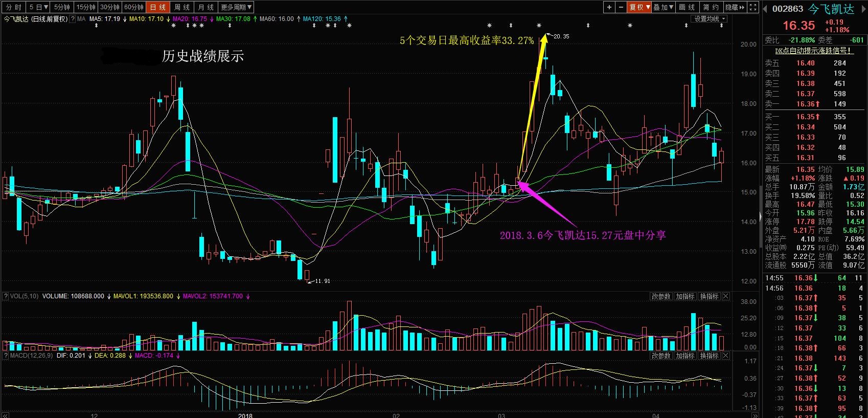Screen dimensions: 868x418
Task: Click help icon of MACD indicator
Action: [x=6, y=356]
